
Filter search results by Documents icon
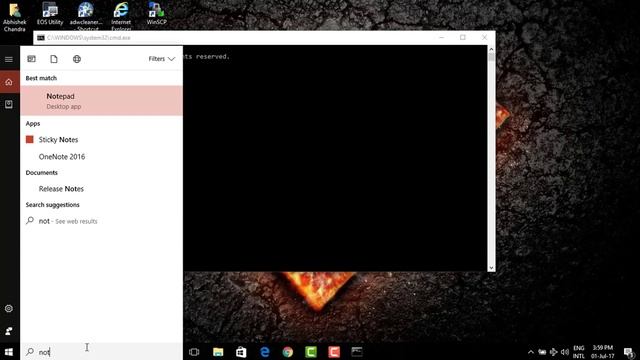pyautogui.click(x=54, y=59)
